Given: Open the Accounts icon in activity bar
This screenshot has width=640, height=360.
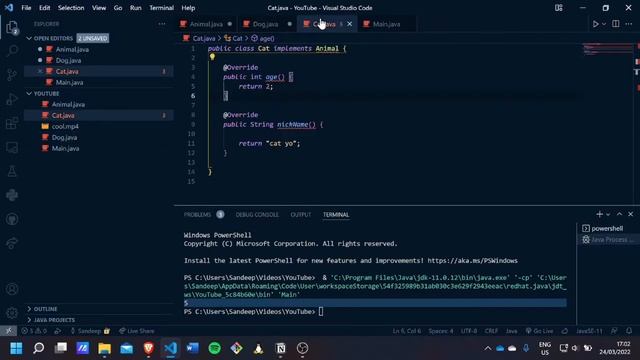Looking at the screenshot, I should pos(12,289).
